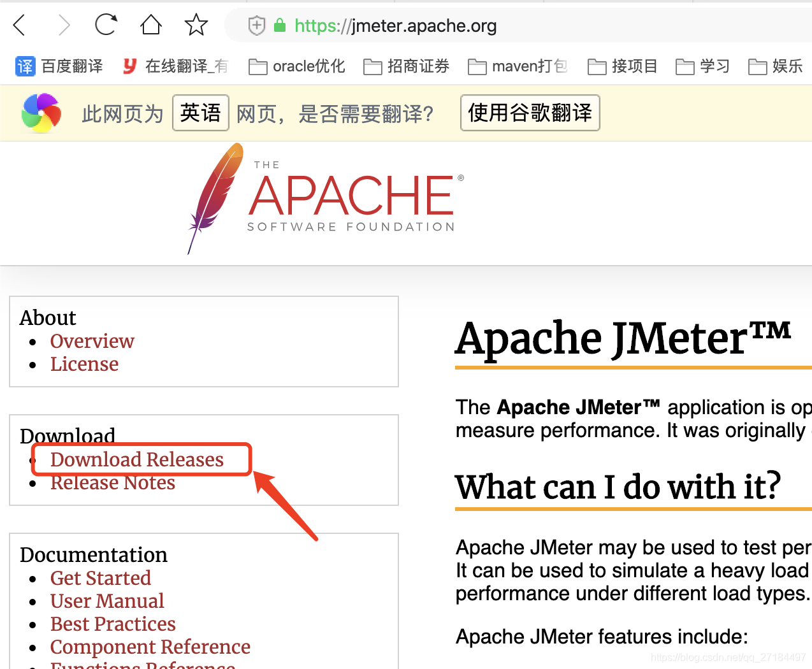Open the 英语 source language selector

pyautogui.click(x=201, y=113)
